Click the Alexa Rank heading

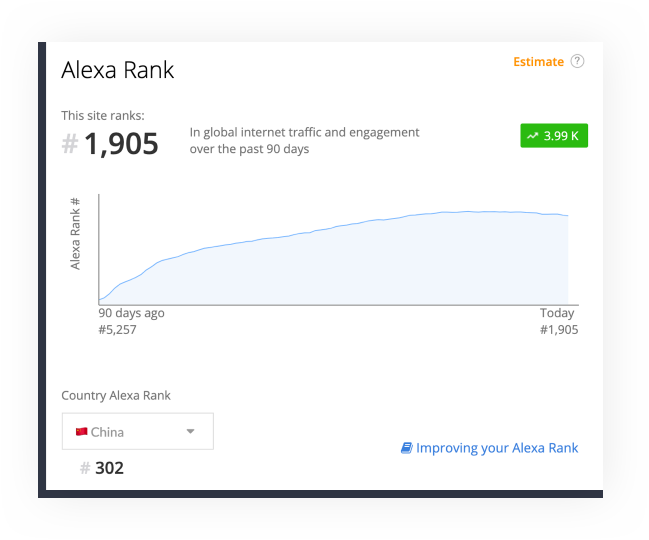pos(118,70)
